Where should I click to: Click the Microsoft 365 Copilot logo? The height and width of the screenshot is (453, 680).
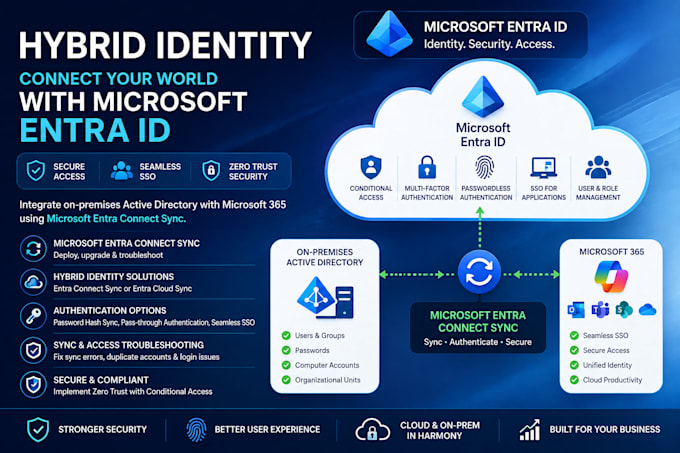(x=611, y=277)
